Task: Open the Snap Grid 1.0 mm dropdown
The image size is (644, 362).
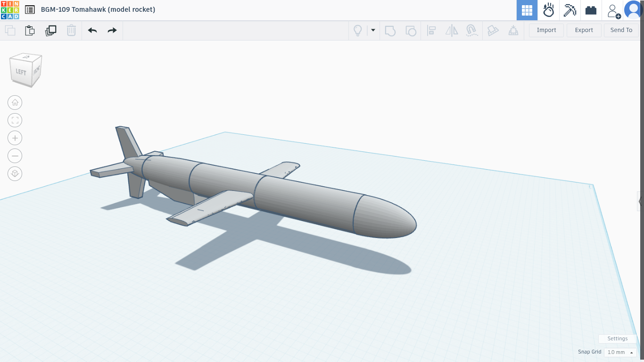Action: [620, 352]
